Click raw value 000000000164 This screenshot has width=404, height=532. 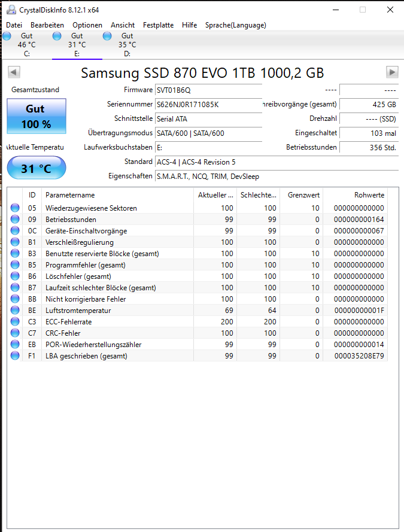tap(359, 220)
